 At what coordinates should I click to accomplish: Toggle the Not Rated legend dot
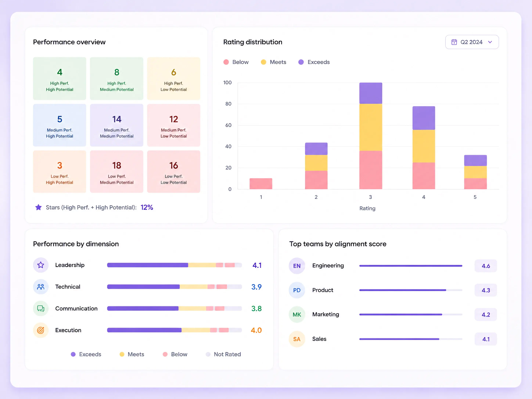208,354
